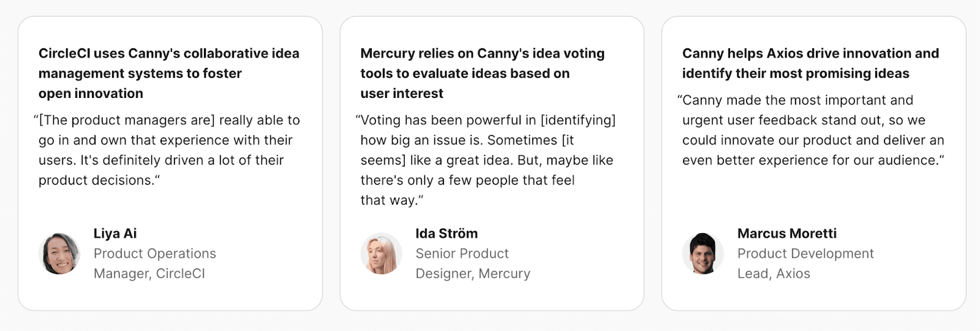
Task: Click the words 'user interest' in heading
Action: tap(402, 94)
